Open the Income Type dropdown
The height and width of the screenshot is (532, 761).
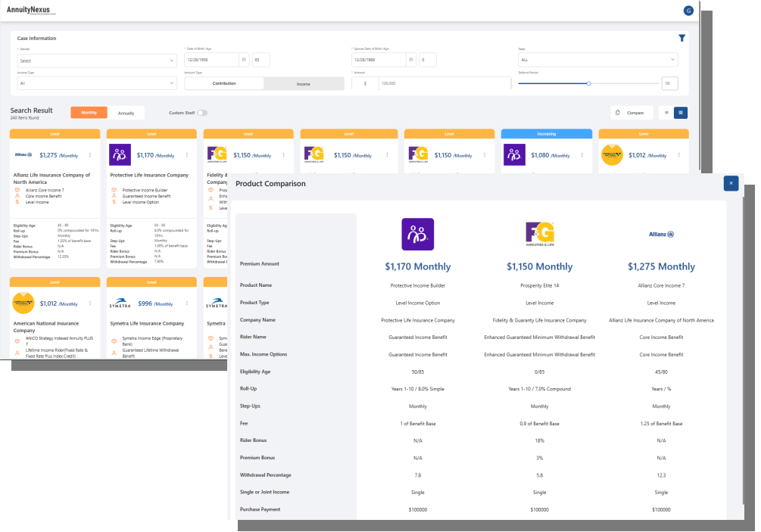click(97, 83)
